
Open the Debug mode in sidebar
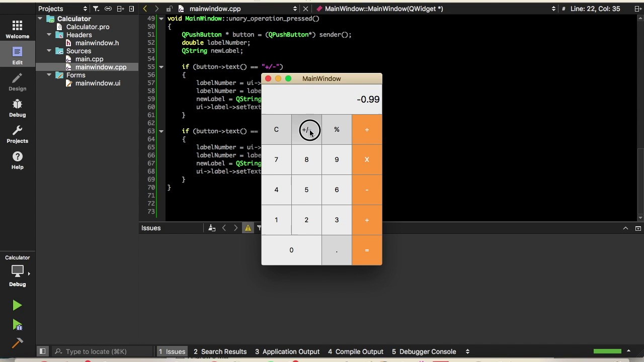pos(18,108)
